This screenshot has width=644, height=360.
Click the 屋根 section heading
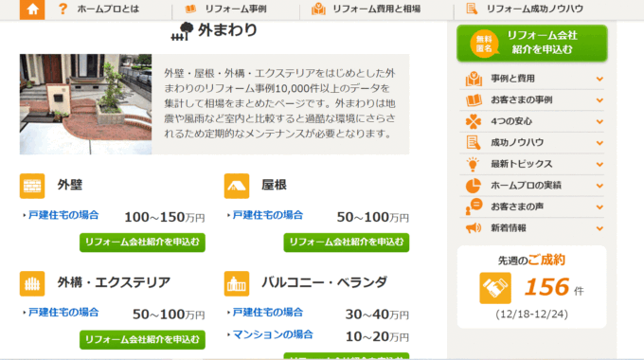point(274,185)
